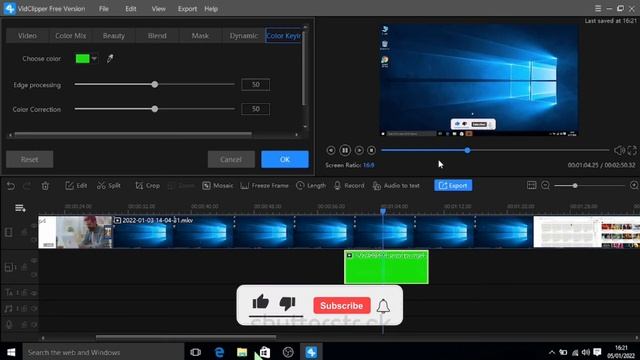
Task: Toggle the lock on the main video track
Action: pyautogui.click(x=24, y=232)
